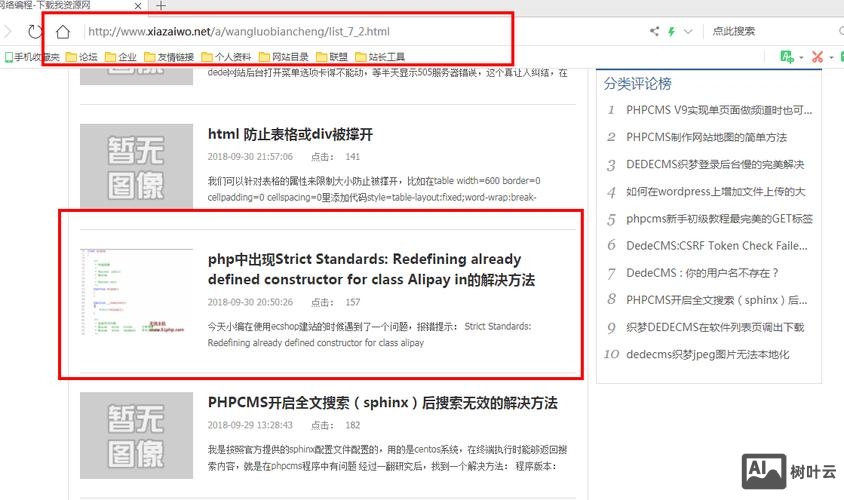Image resolution: width=844 pixels, height=500 pixels.
Task: Click the click count 157
Action: (x=353, y=302)
